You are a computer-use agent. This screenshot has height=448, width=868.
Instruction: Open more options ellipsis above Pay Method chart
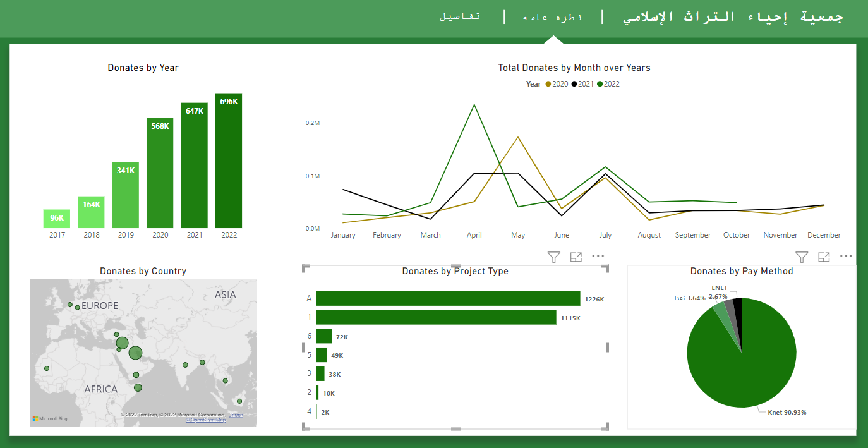coord(846,257)
